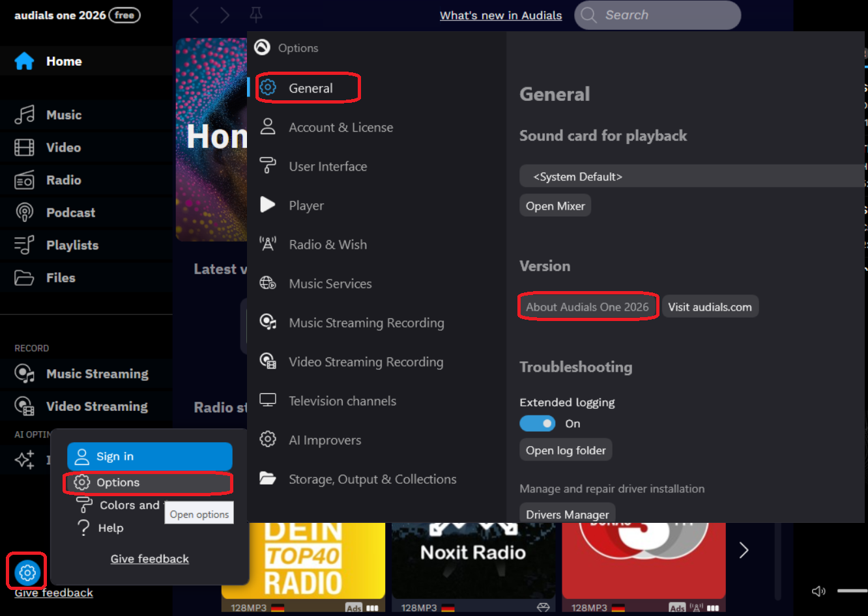This screenshot has width=868, height=616.
Task: Open the Radio section icon
Action: click(x=24, y=180)
